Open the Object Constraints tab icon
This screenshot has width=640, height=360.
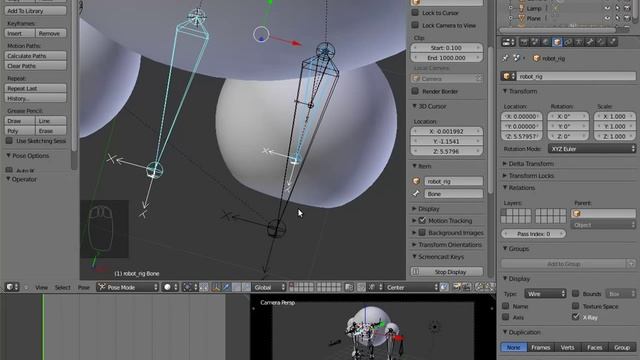(568, 42)
